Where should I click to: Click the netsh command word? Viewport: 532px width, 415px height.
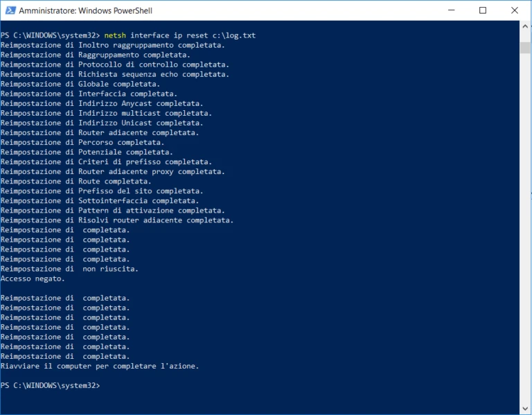[x=115, y=35]
